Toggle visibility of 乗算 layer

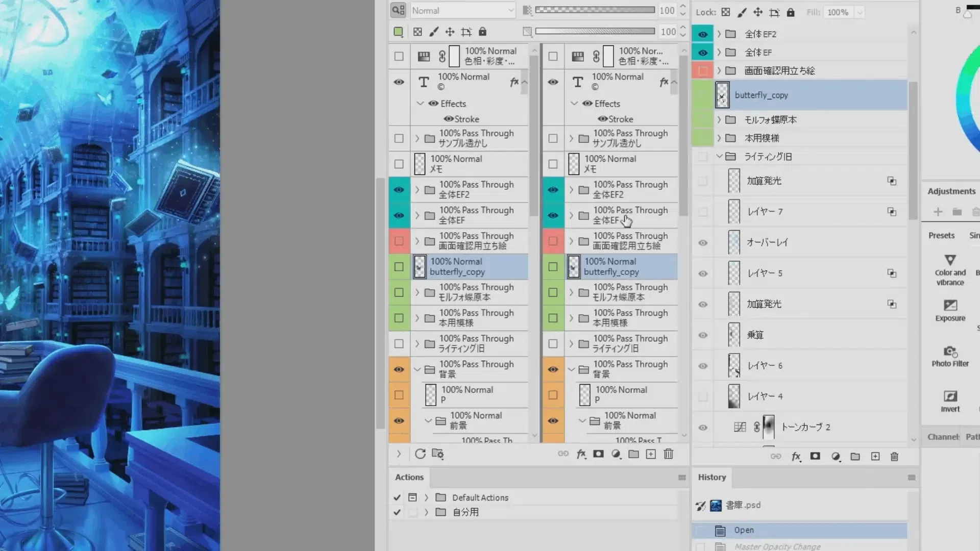coord(703,335)
